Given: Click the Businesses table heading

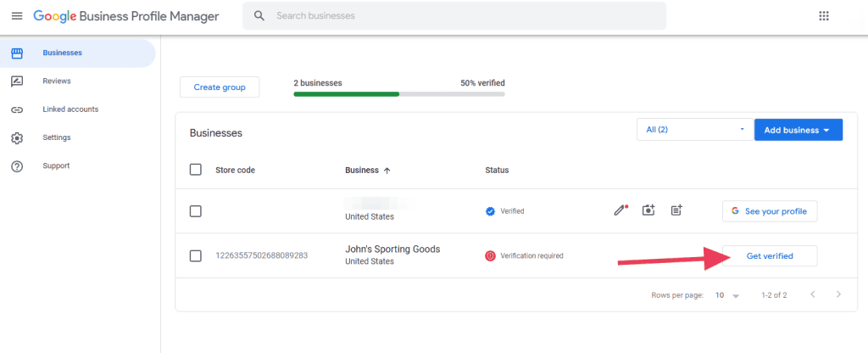Looking at the screenshot, I should 216,133.
